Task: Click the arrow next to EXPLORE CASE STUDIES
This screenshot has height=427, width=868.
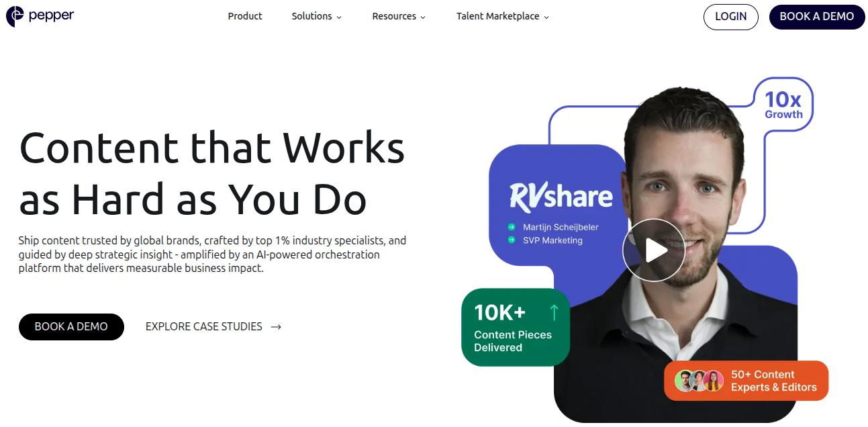Action: 275,327
